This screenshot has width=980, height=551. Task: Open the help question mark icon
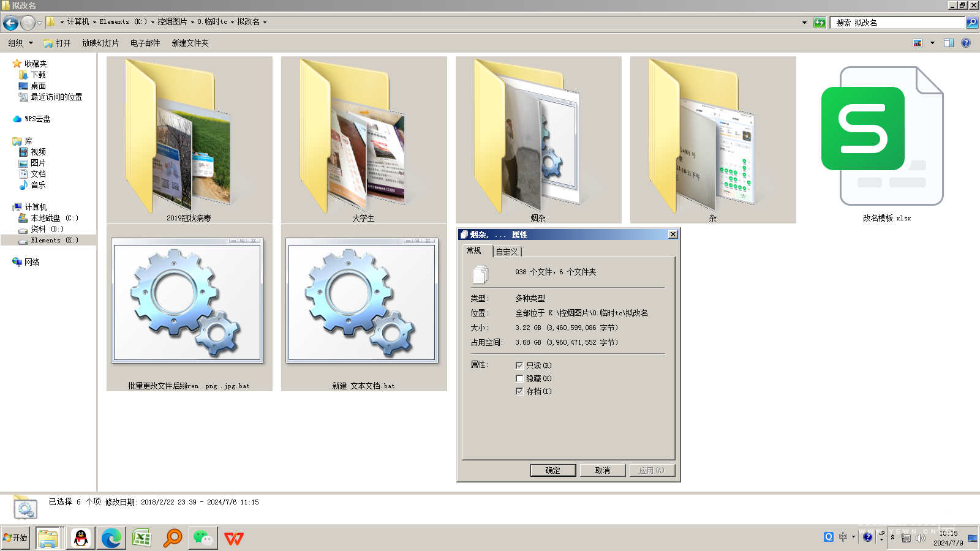[x=966, y=43]
